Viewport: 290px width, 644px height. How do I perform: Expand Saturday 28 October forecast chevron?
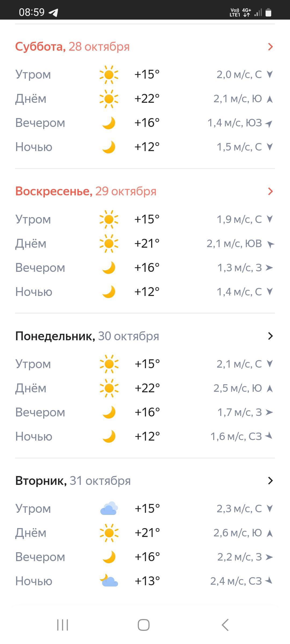coord(270,47)
